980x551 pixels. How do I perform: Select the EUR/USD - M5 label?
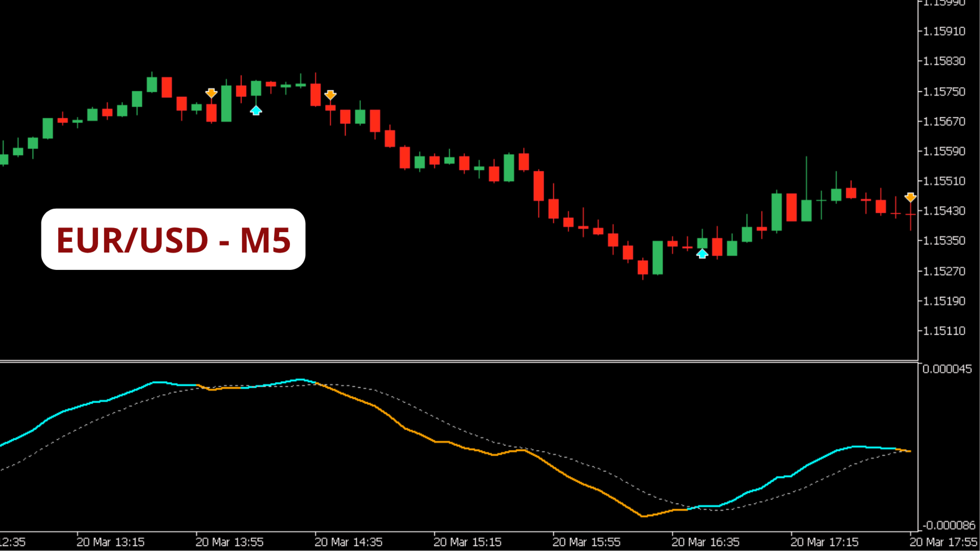[x=173, y=239]
